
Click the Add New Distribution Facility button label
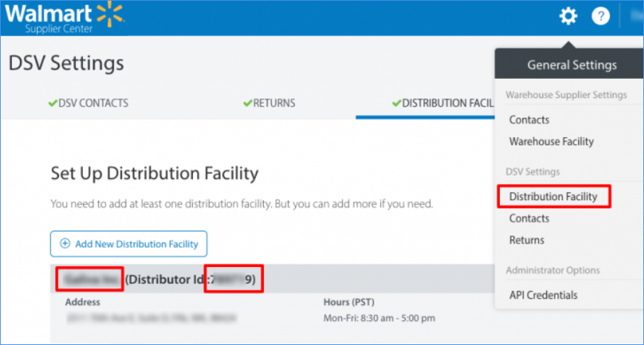136,244
